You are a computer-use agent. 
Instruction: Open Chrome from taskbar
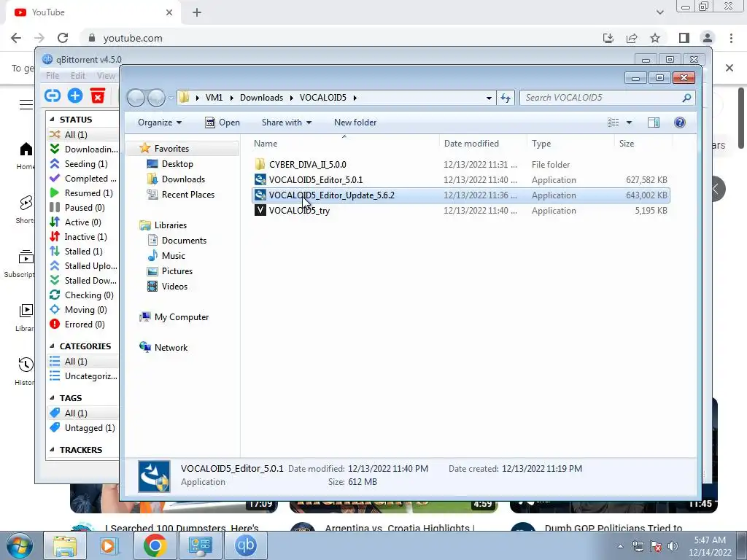point(155,545)
